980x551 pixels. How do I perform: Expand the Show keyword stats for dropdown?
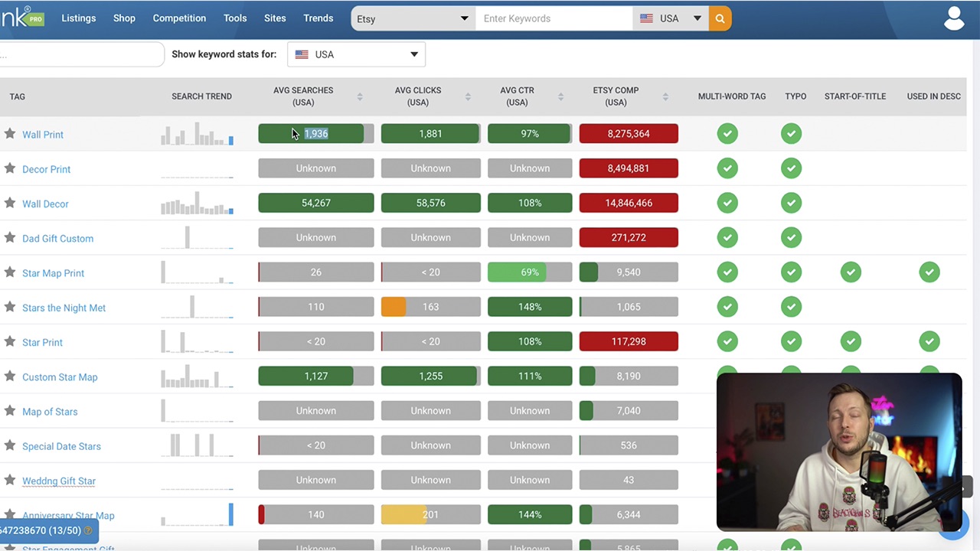[356, 54]
